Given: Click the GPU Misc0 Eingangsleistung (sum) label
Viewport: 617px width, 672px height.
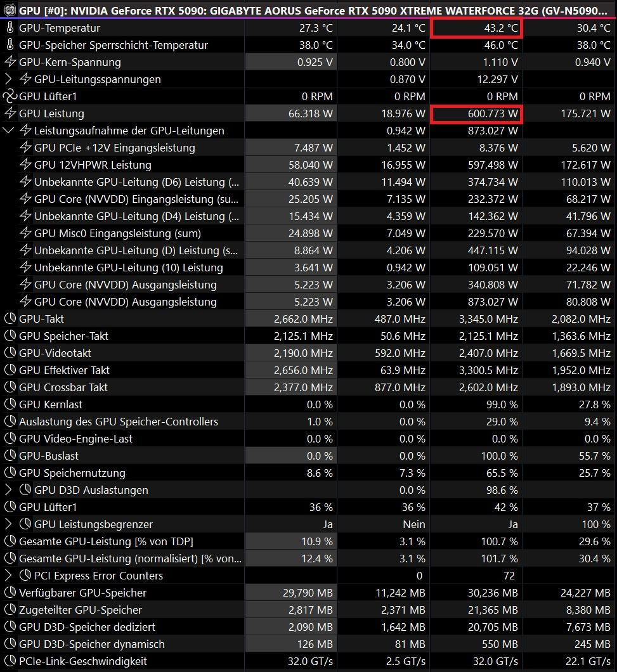Looking at the screenshot, I should [117, 233].
